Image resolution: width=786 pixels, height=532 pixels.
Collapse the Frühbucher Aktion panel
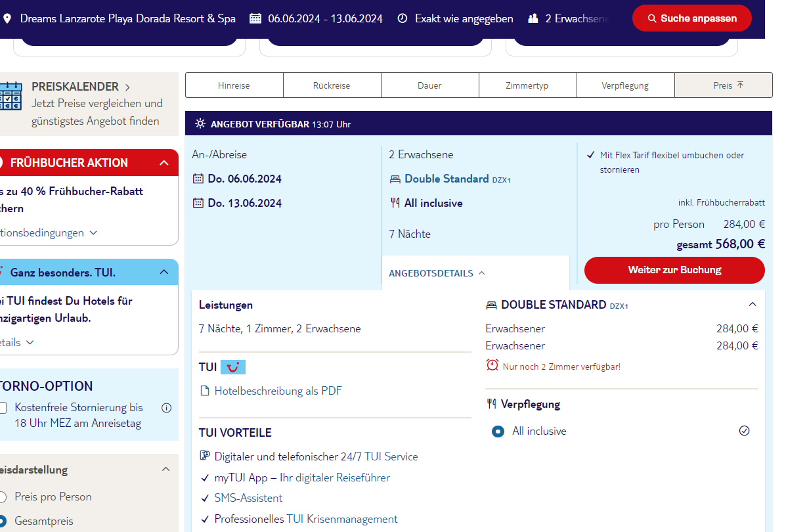tap(164, 163)
